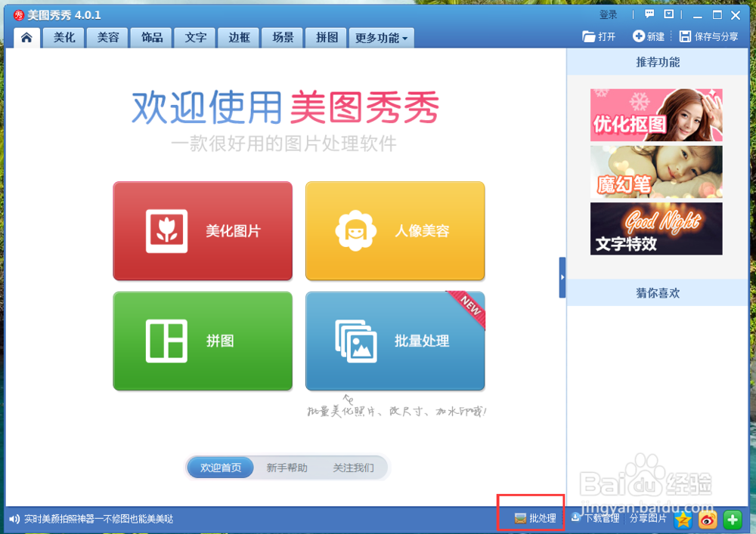Image resolution: width=756 pixels, height=534 pixels.
Task: Open the 批量处理 blue tile
Action: coord(395,341)
